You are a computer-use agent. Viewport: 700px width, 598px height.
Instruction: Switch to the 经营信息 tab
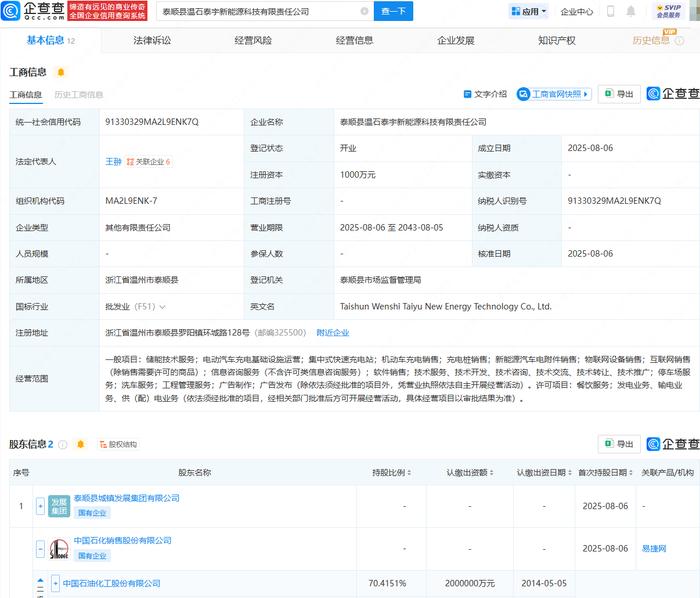click(x=354, y=41)
